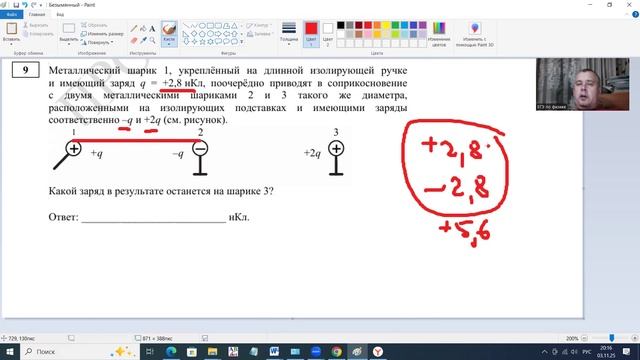The height and width of the screenshot is (360, 640).
Task: Click Edit with Paint 3D button
Action: click(x=475, y=34)
